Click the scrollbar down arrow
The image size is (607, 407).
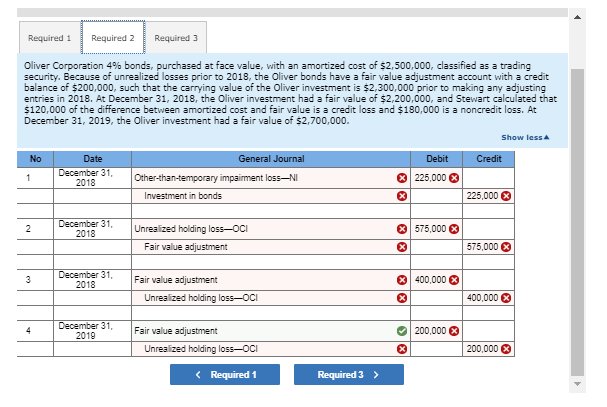(x=577, y=384)
